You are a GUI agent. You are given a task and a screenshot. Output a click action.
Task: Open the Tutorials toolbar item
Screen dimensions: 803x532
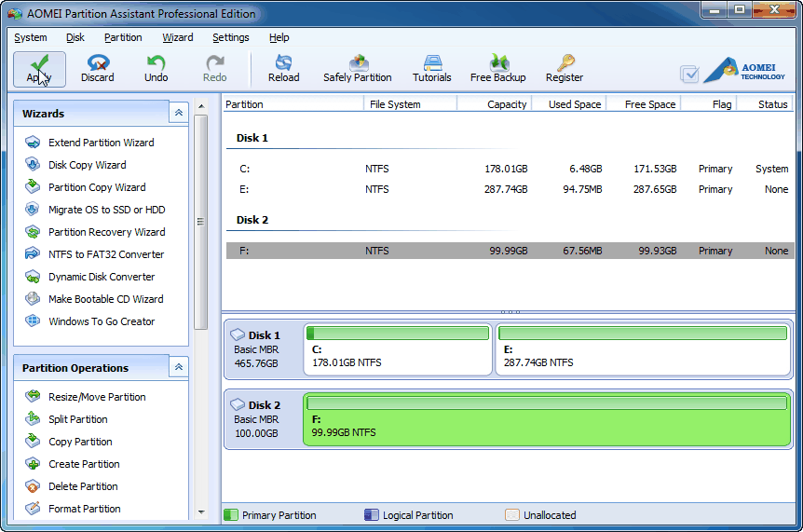(x=431, y=69)
